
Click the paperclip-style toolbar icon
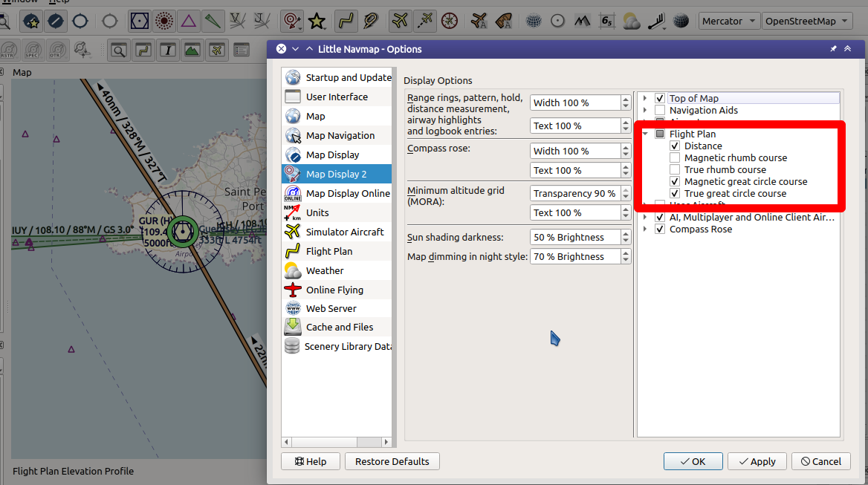[x=370, y=22]
